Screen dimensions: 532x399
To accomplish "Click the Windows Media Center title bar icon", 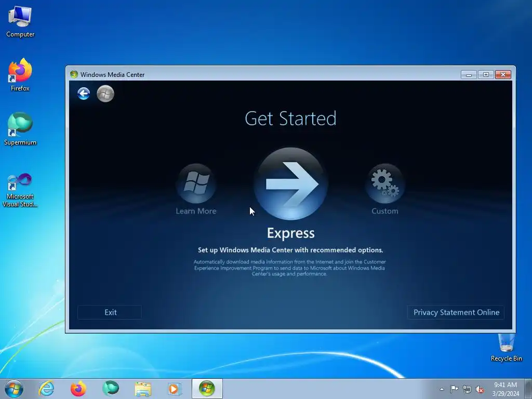I will [74, 74].
